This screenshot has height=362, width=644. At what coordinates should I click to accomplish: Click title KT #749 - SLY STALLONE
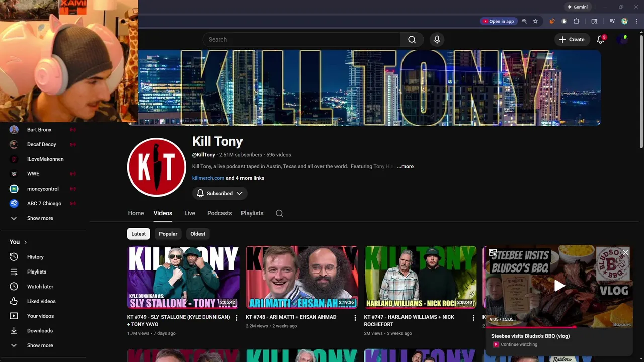[179, 321]
